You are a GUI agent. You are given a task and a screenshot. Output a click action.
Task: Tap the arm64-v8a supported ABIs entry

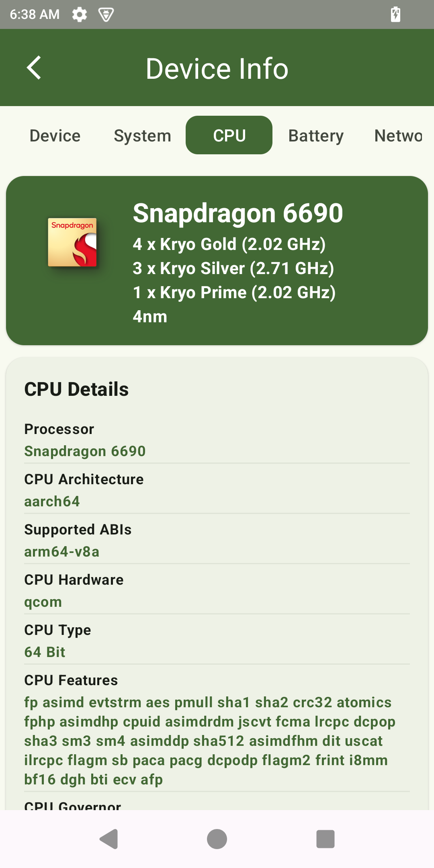click(x=61, y=552)
